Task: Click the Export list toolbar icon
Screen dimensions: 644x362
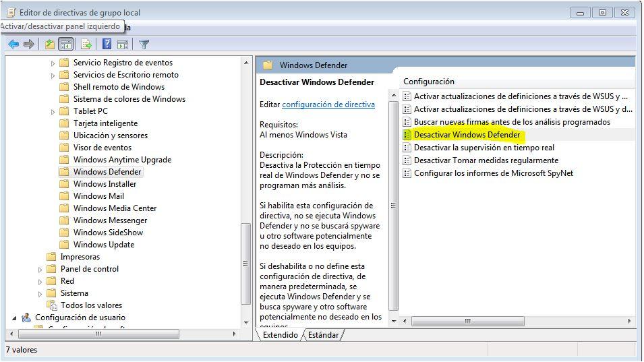Action: (86, 44)
